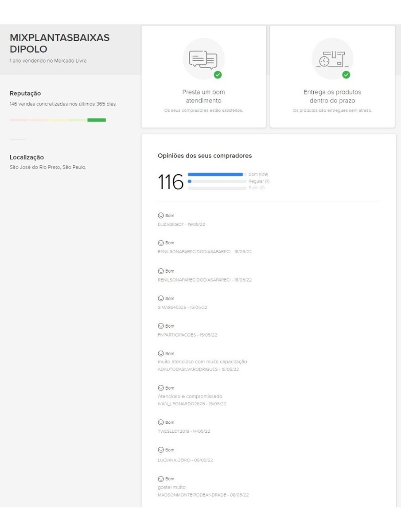Click the 'gostei muito' review comment
This screenshot has width=401, height=532.
[171, 487]
